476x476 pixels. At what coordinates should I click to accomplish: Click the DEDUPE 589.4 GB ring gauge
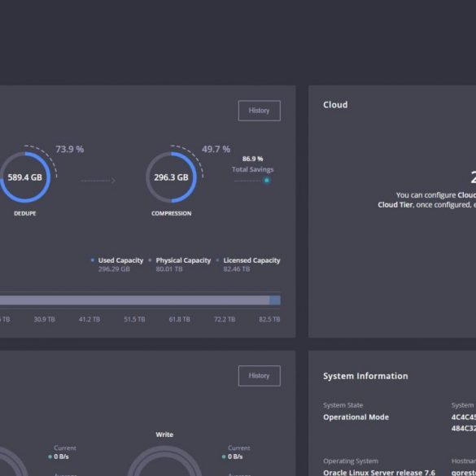[25, 177]
